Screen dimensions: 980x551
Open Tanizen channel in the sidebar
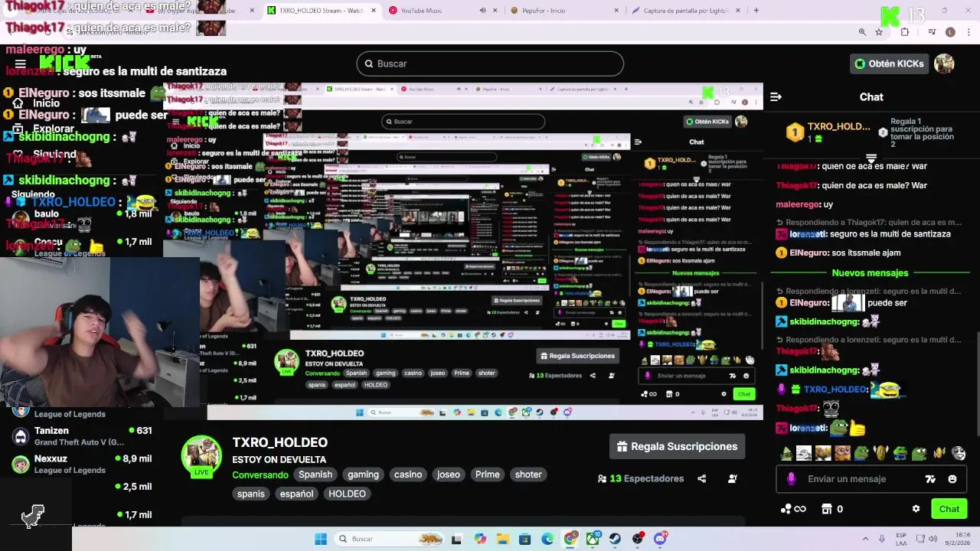83,436
